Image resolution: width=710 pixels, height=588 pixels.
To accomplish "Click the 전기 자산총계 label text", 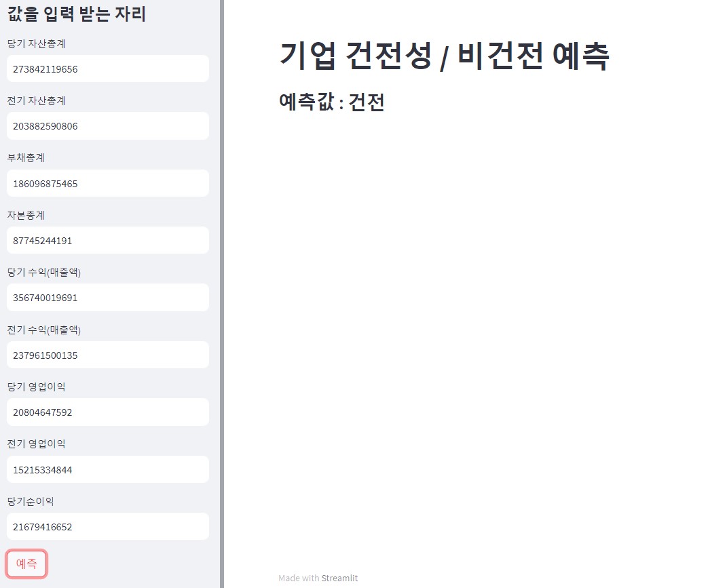I will pyautogui.click(x=37, y=100).
